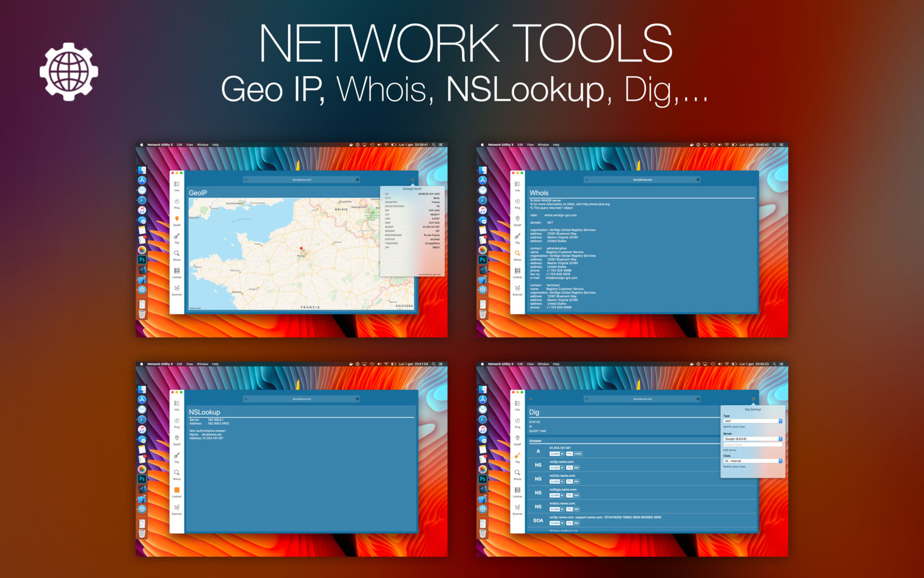Open Window menu in the NSLookup screenshot
This screenshot has height=578, width=924.
point(203,364)
